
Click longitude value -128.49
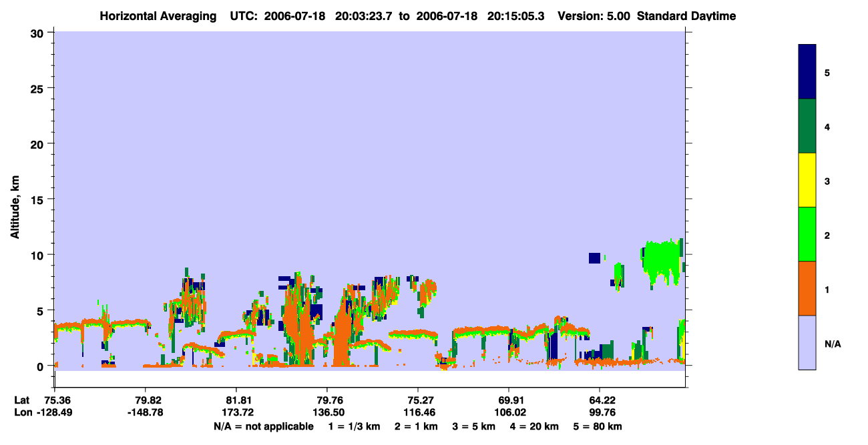click(x=55, y=413)
